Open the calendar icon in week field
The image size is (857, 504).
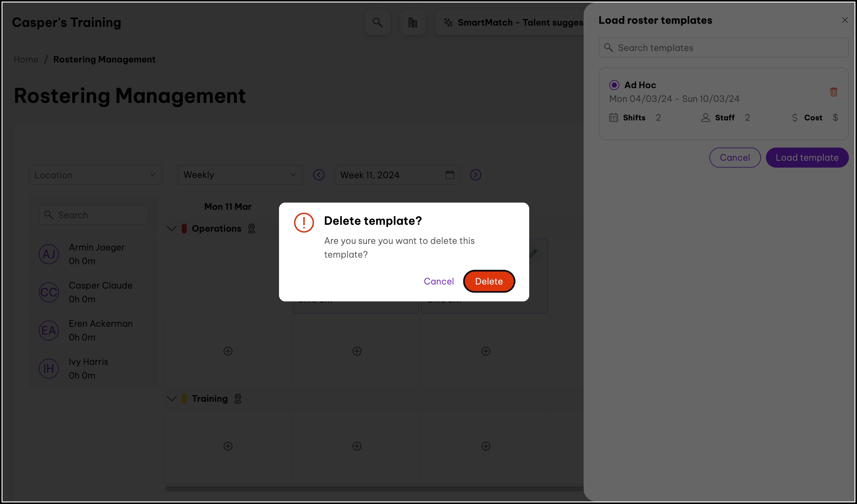click(449, 175)
